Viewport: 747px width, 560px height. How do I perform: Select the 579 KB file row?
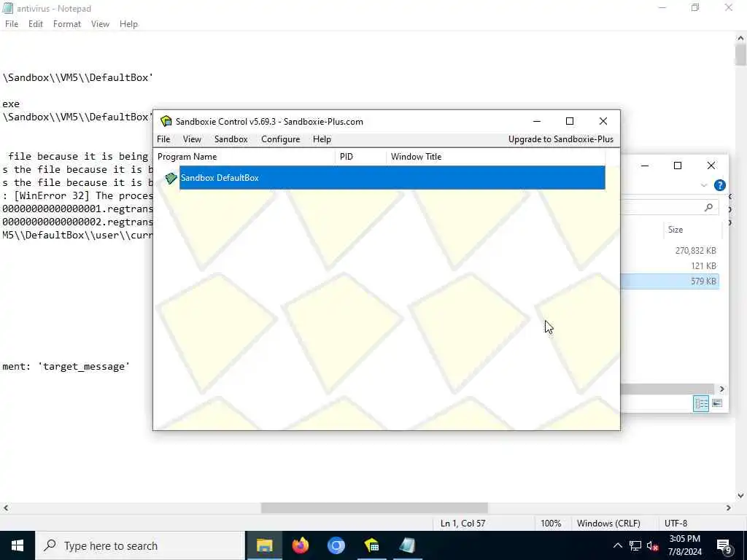point(670,281)
